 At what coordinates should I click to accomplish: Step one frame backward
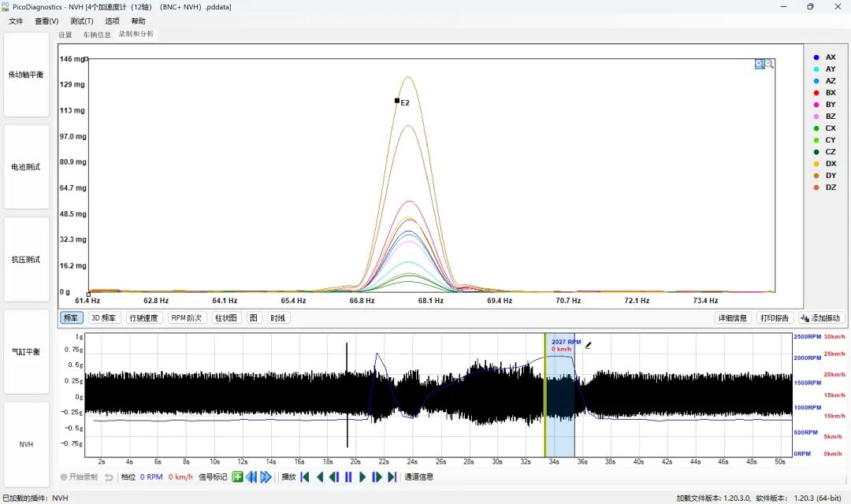(x=334, y=477)
